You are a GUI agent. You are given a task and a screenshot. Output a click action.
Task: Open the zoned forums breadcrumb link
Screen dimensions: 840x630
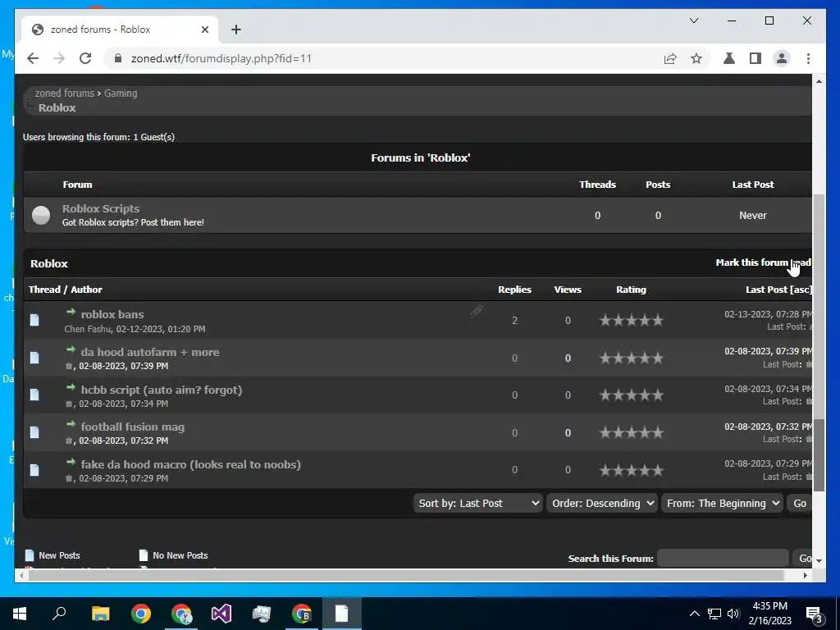pos(64,94)
